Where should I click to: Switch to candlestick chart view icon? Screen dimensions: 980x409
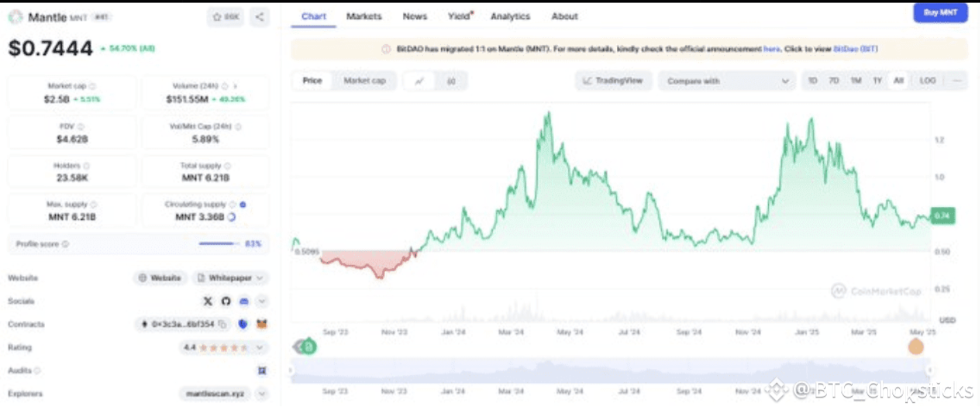tap(451, 81)
